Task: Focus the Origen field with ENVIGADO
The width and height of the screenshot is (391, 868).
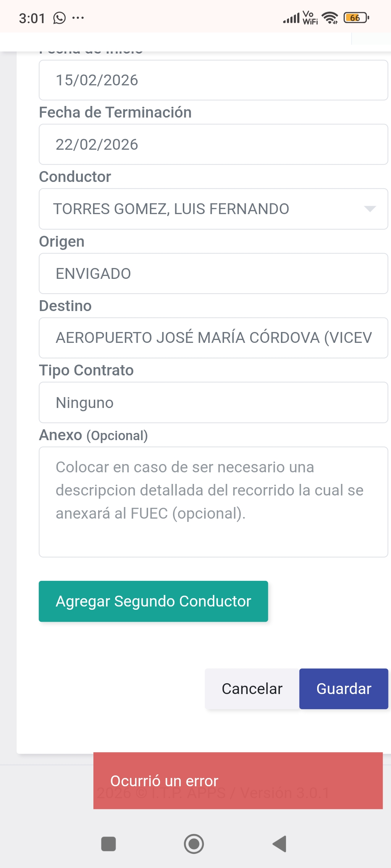Action: tap(213, 273)
